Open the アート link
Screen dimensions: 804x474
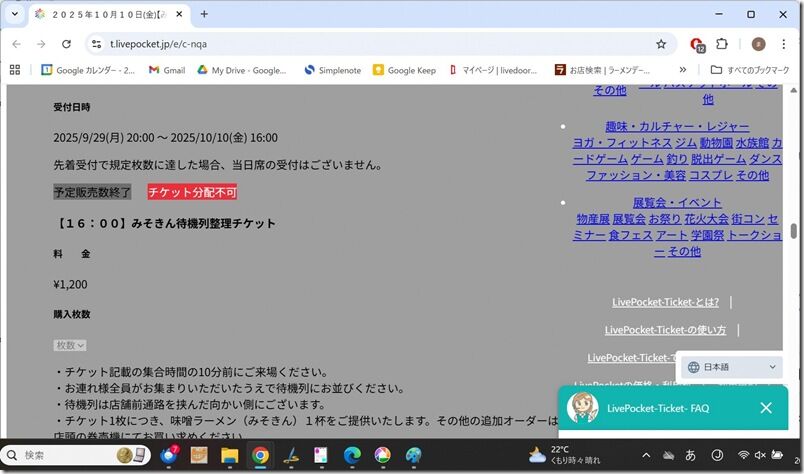(672, 235)
